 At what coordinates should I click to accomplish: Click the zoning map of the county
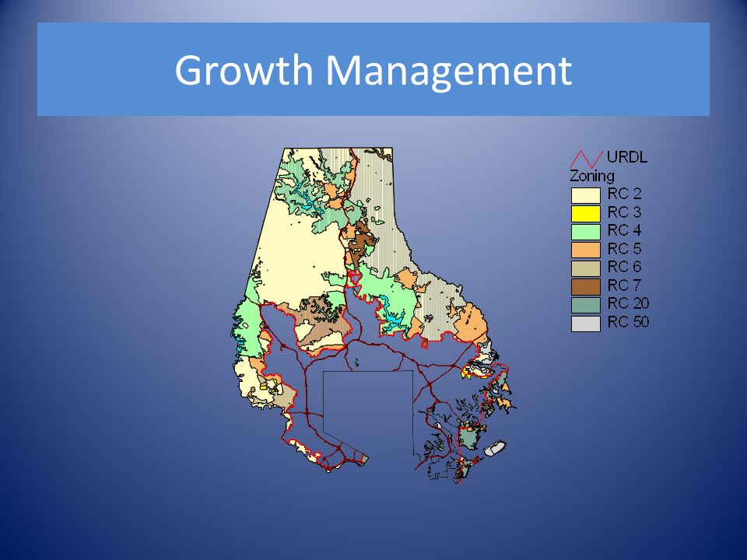click(x=374, y=316)
